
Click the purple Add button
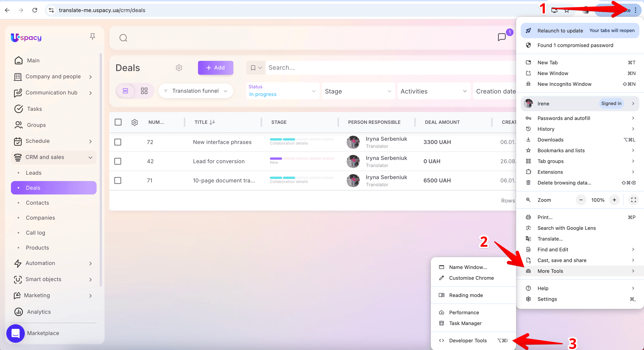tap(215, 68)
